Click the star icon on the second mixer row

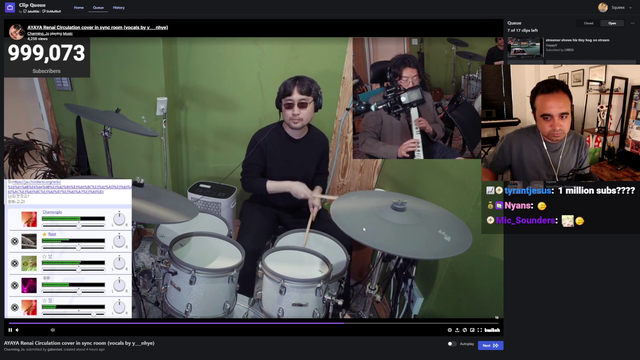[x=44, y=234]
